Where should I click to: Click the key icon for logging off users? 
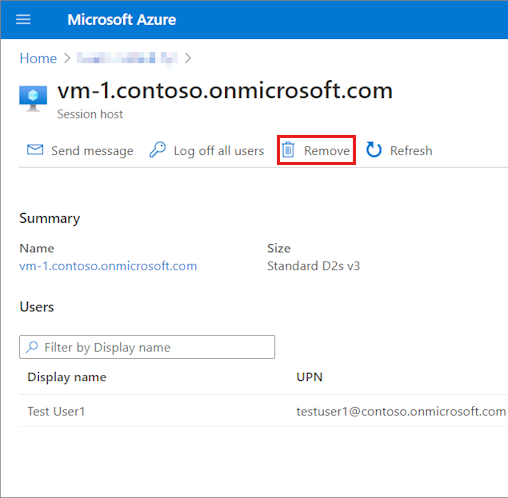157,150
